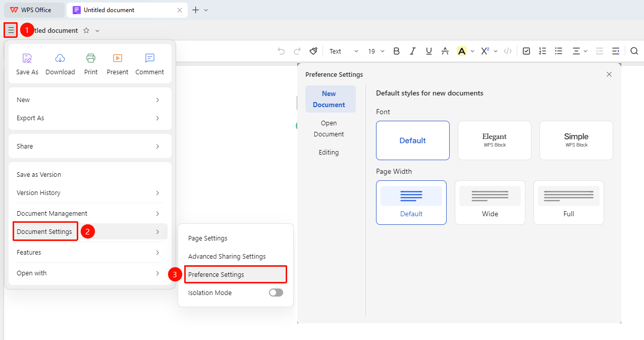Viewport: 644px width, 340px height.
Task: Insert a to-do checkbox list
Action: [526, 51]
